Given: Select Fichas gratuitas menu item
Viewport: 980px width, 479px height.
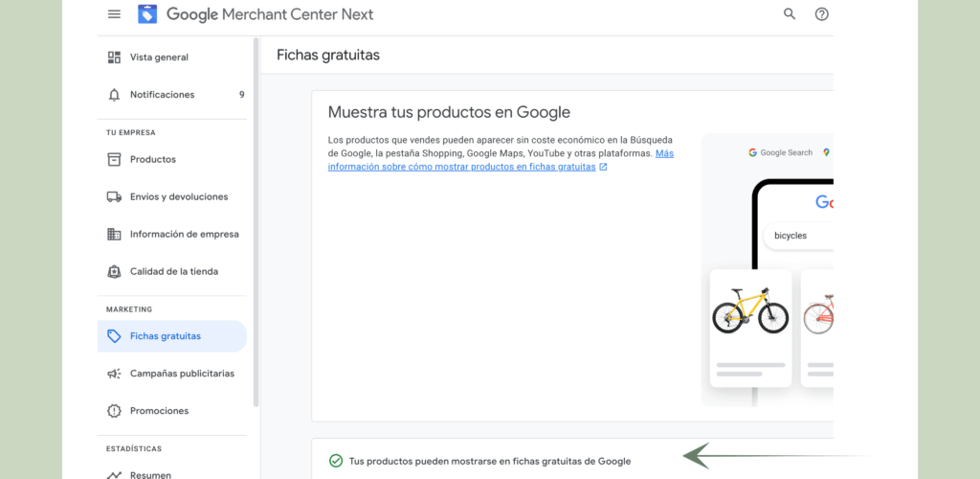Looking at the screenshot, I should 172,336.
